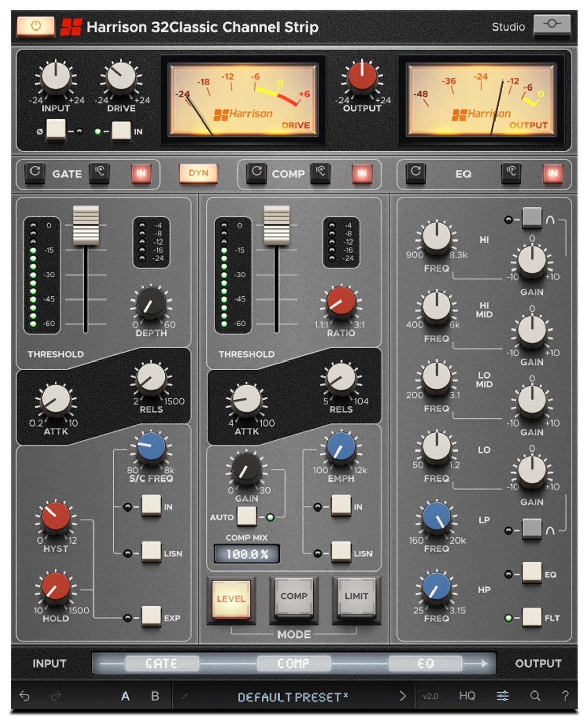Select the EQ block in signal chain

tap(425, 664)
